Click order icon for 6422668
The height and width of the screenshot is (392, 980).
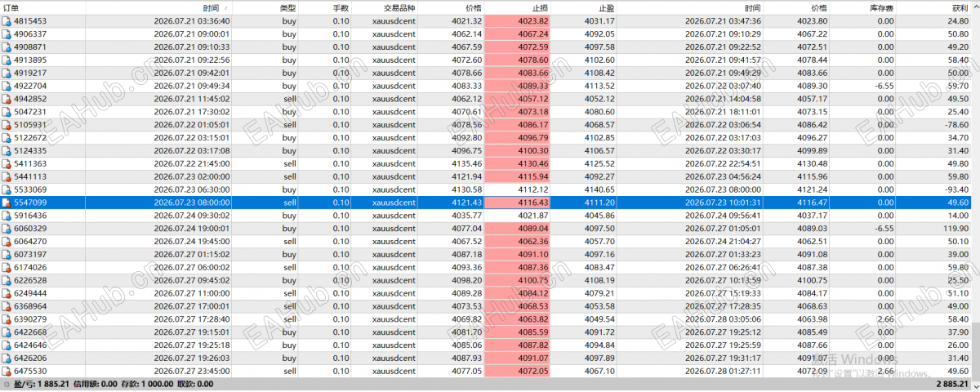7,332
